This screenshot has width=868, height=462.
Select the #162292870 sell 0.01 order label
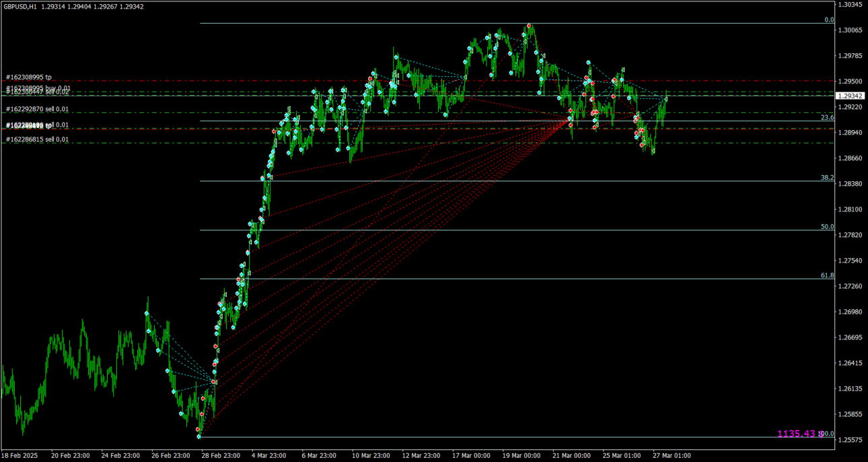click(37, 109)
